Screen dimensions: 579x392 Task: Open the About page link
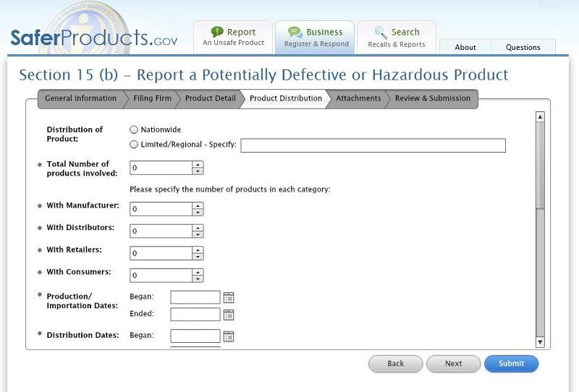click(x=465, y=47)
